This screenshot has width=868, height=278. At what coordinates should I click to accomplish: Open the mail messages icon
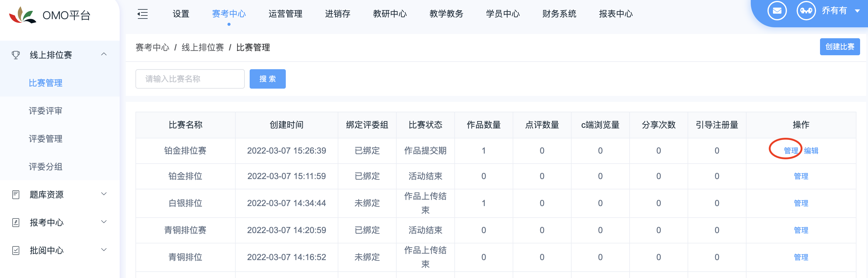pyautogui.click(x=777, y=11)
